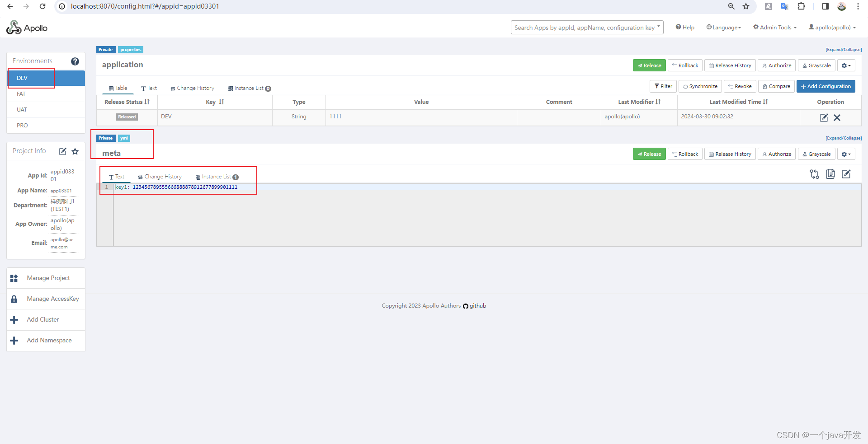Select UAT environment
Screen dimensions: 868x444
pyautogui.click(x=46, y=110)
